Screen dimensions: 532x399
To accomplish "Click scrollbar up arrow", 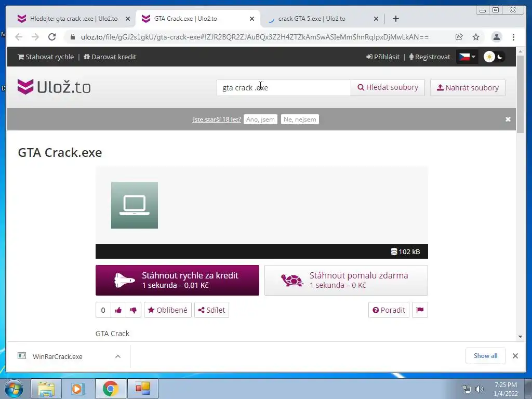I will point(520,51).
